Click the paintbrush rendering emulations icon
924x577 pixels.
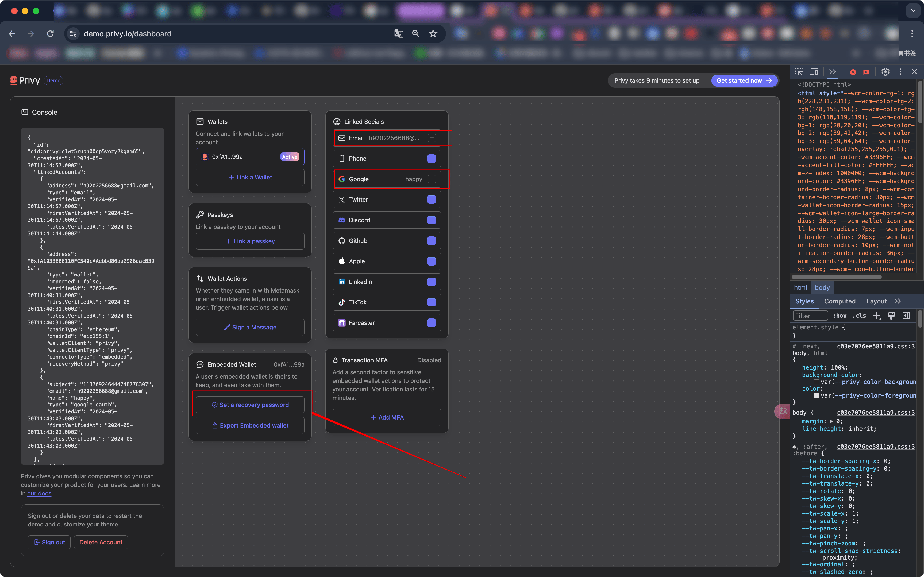click(x=891, y=316)
